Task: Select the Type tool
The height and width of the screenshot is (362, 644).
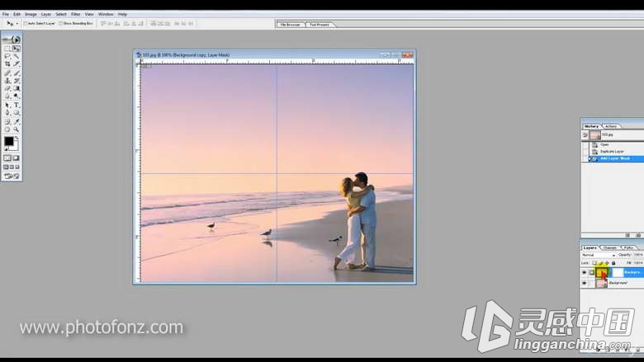Action: tap(17, 105)
